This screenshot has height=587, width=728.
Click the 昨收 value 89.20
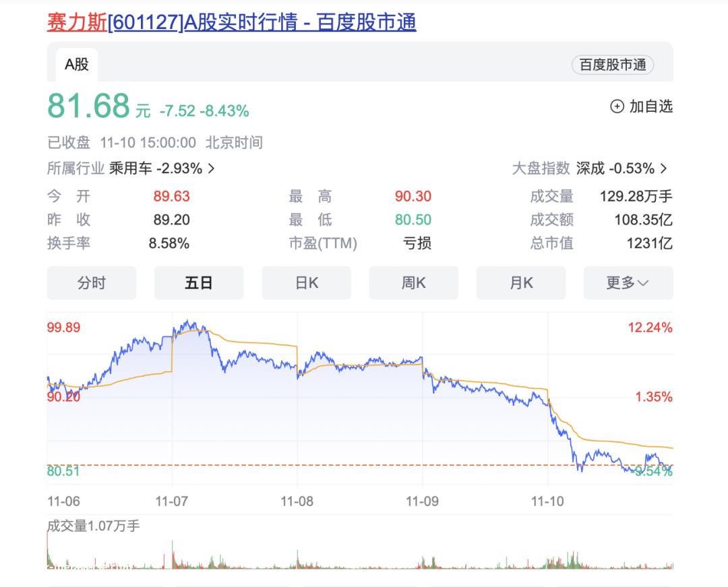tap(172, 220)
